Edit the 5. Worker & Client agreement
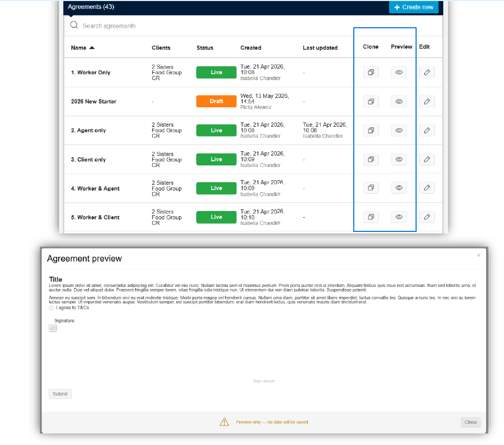The width and height of the screenshot is (504, 445). click(427, 217)
